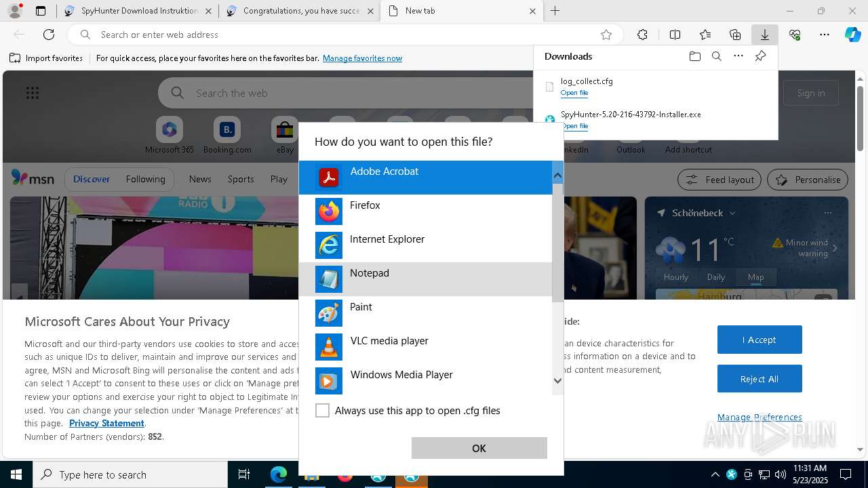The image size is (868, 488).
Task: Select weather Map tab
Action: click(755, 277)
